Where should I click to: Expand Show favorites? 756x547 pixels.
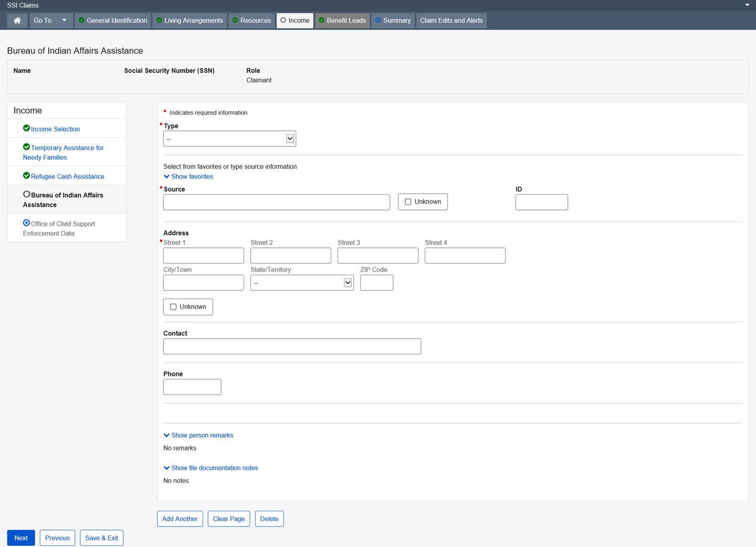pos(188,176)
